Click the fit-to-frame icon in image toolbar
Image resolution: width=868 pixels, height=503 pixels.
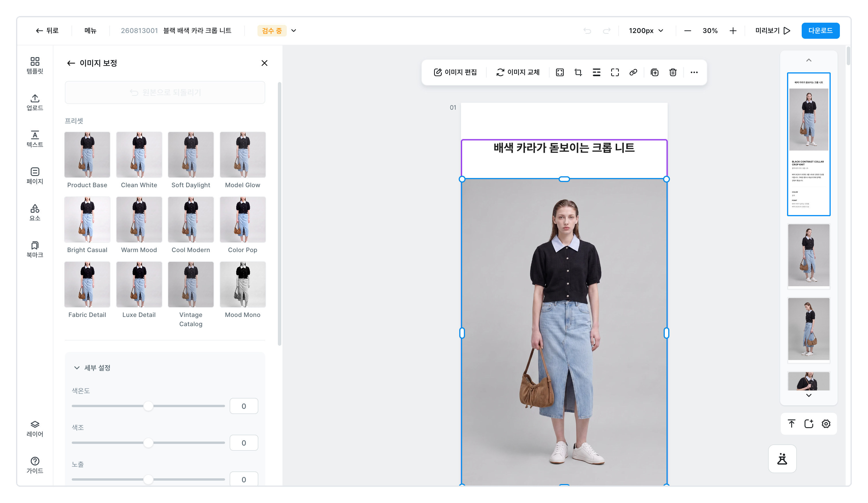pyautogui.click(x=560, y=72)
